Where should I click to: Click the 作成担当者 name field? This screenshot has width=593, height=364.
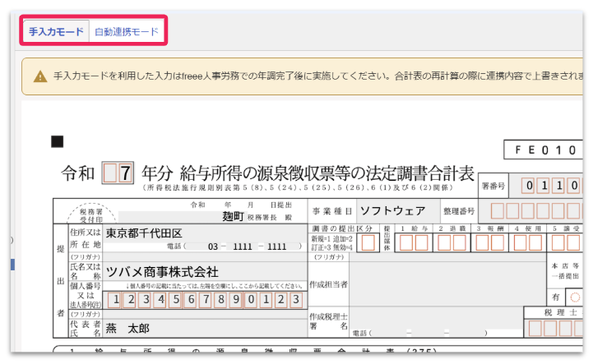pos(447,283)
